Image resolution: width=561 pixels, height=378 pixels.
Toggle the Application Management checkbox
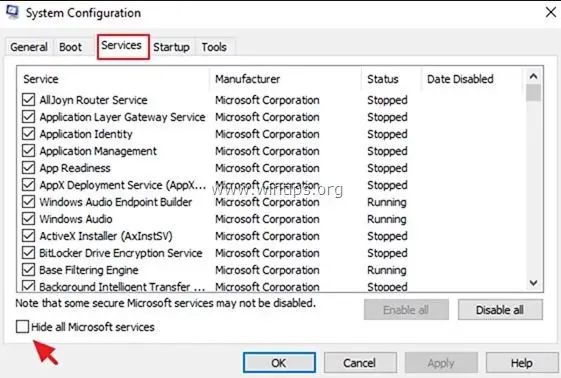(28, 151)
